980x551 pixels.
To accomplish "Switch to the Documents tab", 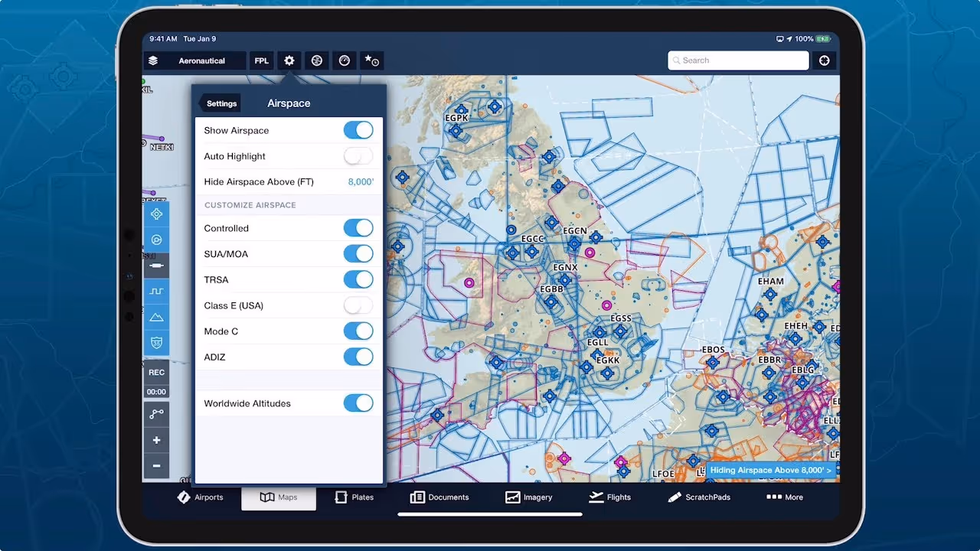I will pos(439,497).
